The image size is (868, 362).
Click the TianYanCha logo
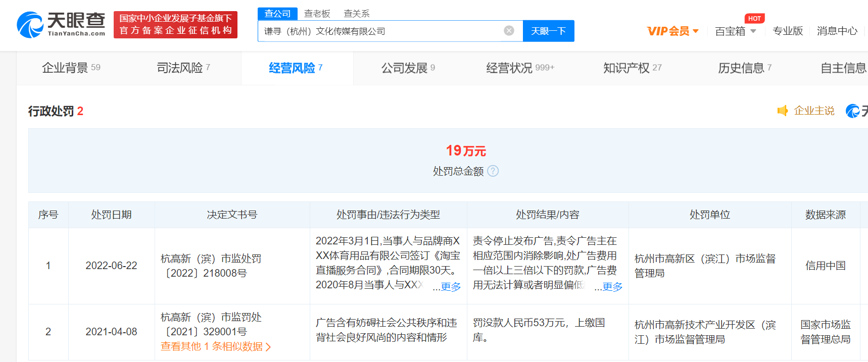[x=61, y=25]
